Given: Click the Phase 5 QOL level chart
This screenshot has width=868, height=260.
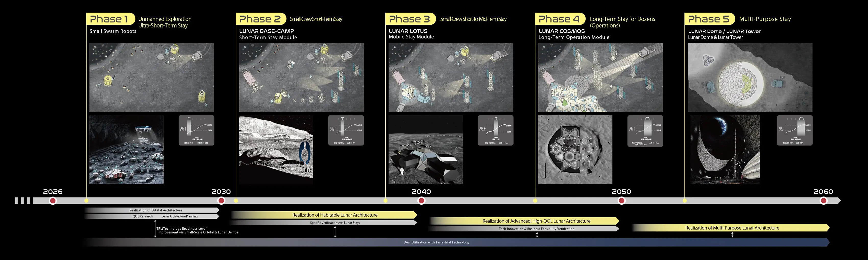Looking at the screenshot, I should click(x=795, y=131).
